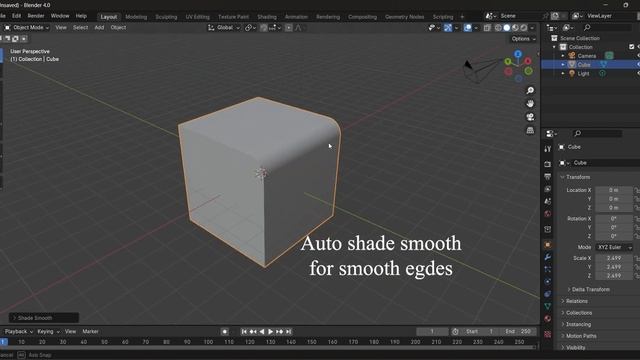Expand the Delta Transform panel
The height and width of the screenshot is (360, 640).
point(590,289)
